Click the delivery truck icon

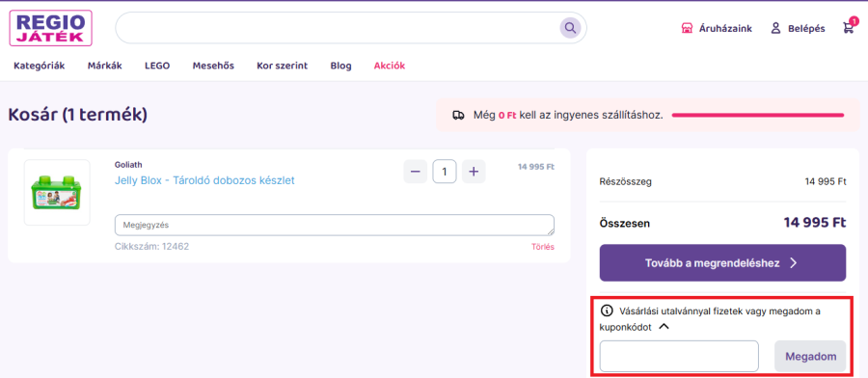click(458, 115)
